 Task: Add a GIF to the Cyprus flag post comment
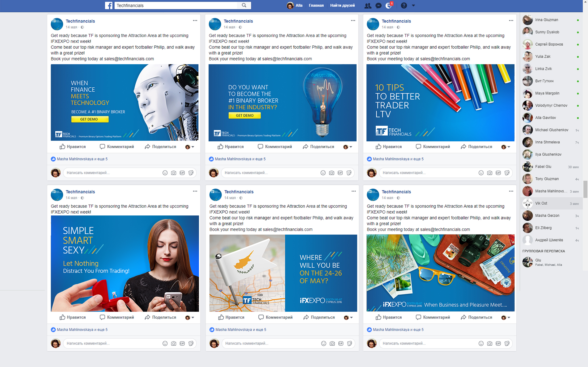pyautogui.click(x=341, y=344)
